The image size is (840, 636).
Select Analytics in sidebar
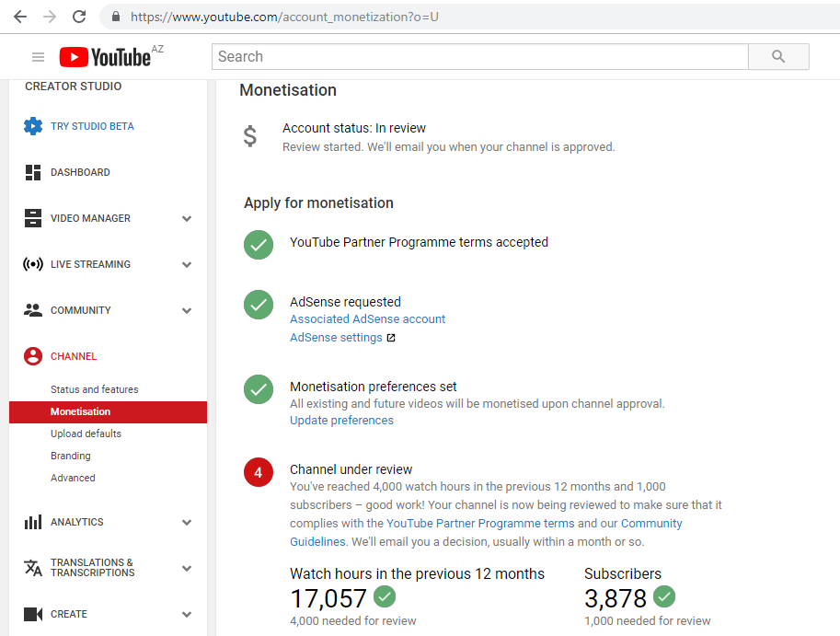77,523
